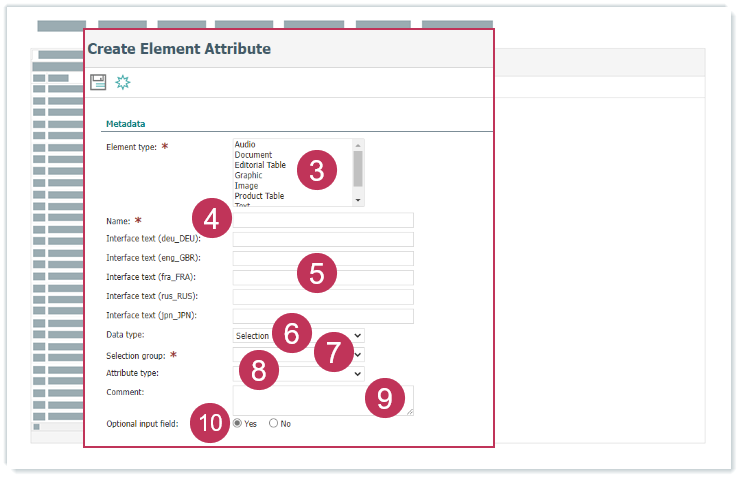Click the Interface text (rus_RUS) field
Image resolution: width=741 pixels, height=479 pixels.
click(322, 297)
